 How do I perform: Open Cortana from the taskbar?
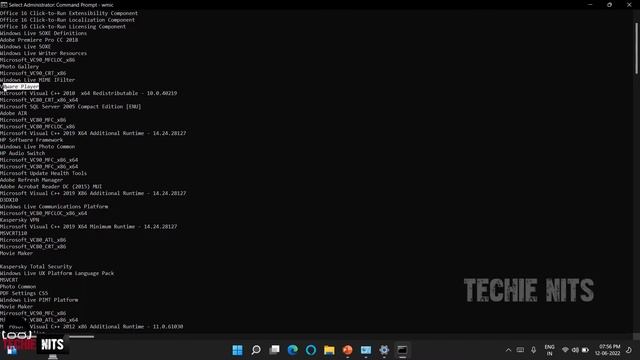coord(311,350)
